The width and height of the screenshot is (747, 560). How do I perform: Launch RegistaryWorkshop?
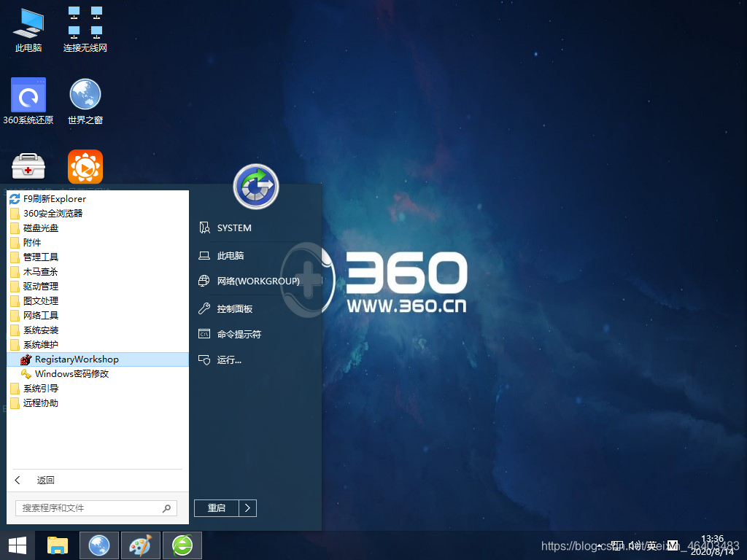[98, 359]
